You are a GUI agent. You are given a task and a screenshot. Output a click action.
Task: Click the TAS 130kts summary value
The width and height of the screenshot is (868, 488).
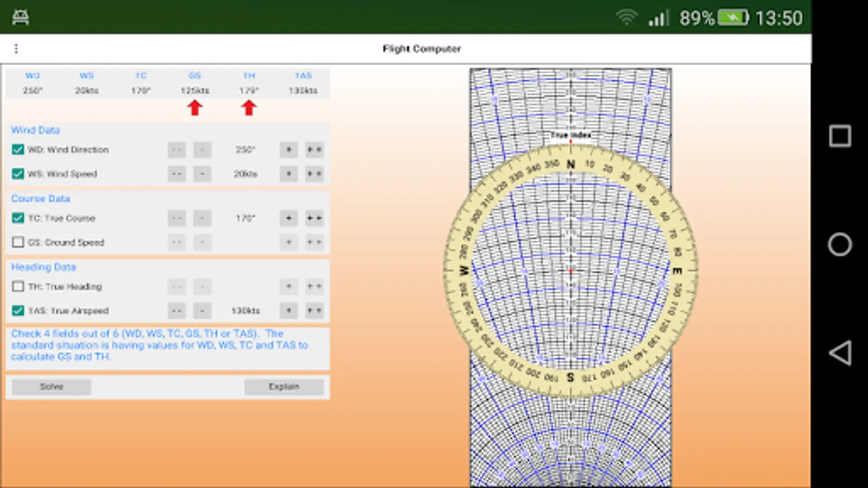click(x=303, y=90)
